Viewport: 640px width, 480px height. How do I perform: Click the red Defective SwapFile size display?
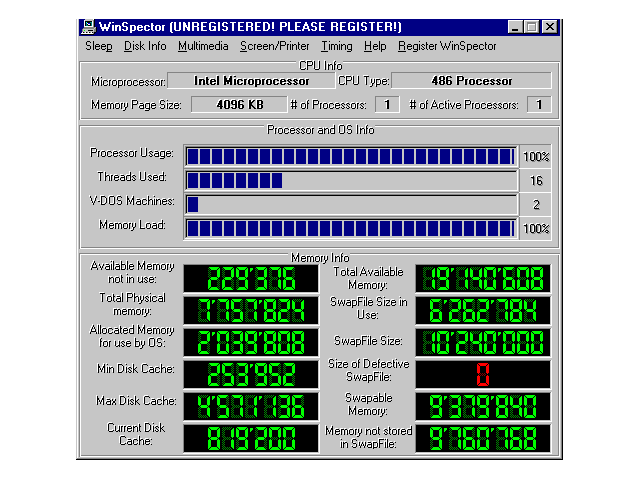click(482, 375)
